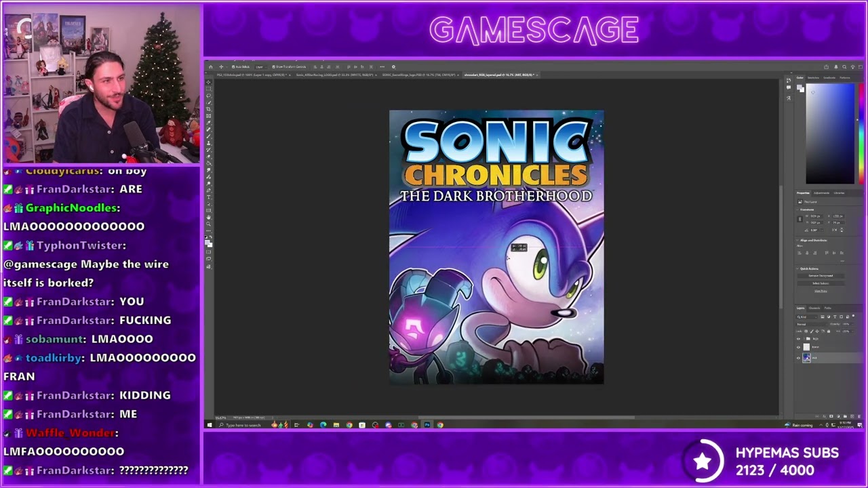Switch to the Swatches tab
This screenshot has height=488, width=868.
click(x=813, y=77)
